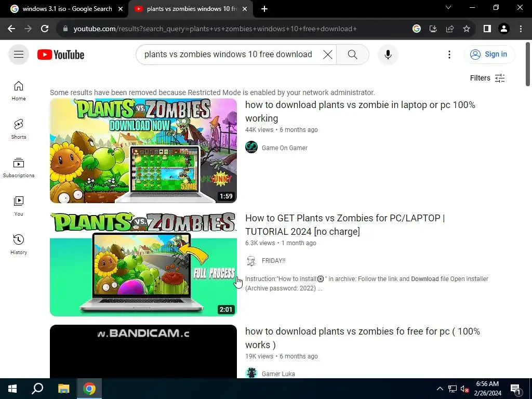Open title 'how to download plants vs zombies fo free'
Viewport: 532px width, 399px height.
[362, 338]
